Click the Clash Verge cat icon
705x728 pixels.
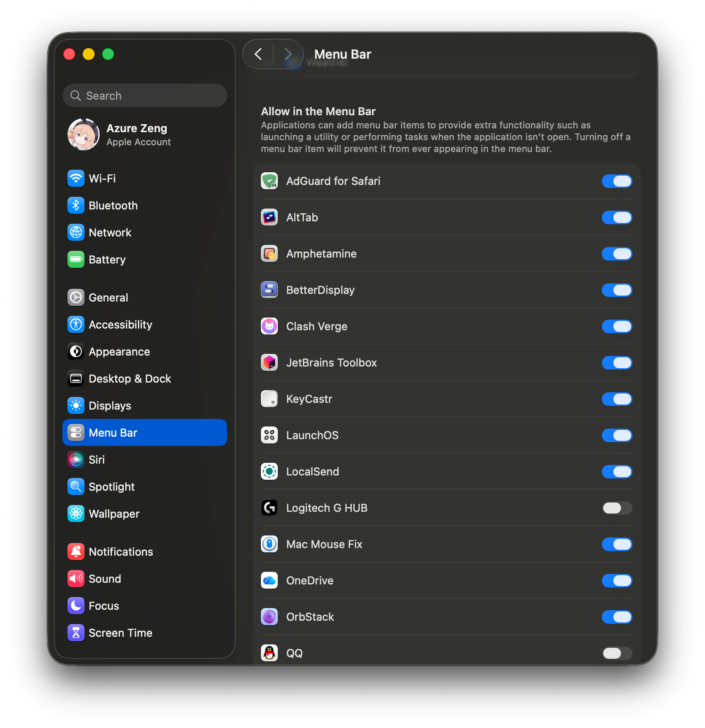pos(269,326)
